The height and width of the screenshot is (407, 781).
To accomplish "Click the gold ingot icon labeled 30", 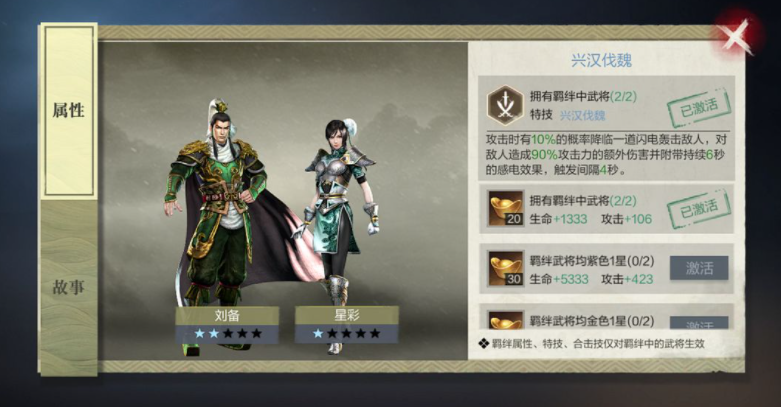I will (506, 269).
